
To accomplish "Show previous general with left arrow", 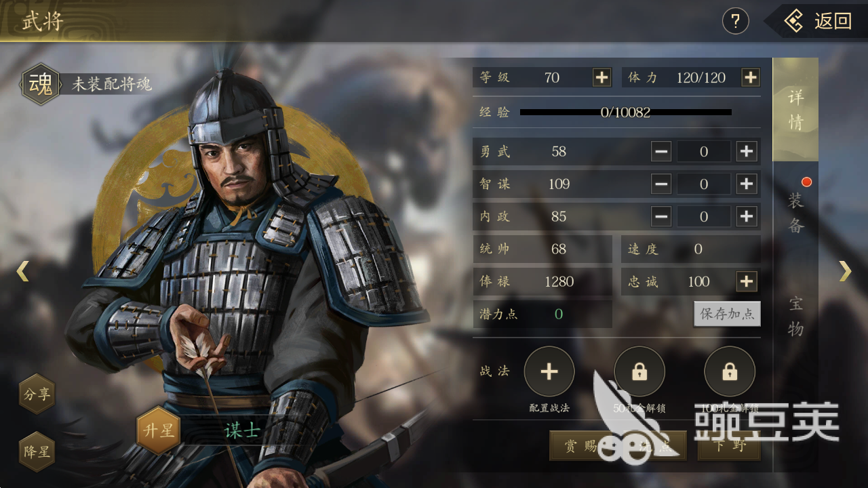I will point(23,271).
